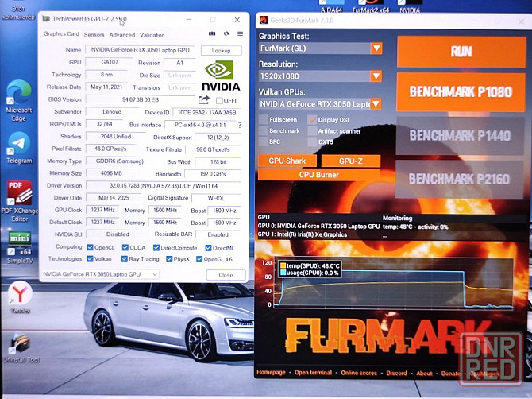Click the BIOS share/export icon
This screenshot has width=532, height=399.
pyautogui.click(x=203, y=100)
